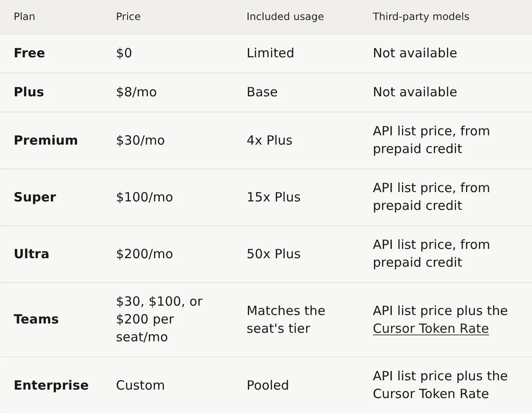Image resolution: width=532 pixels, height=413 pixels.
Task: Select the $0 price cell
Action: coord(124,53)
